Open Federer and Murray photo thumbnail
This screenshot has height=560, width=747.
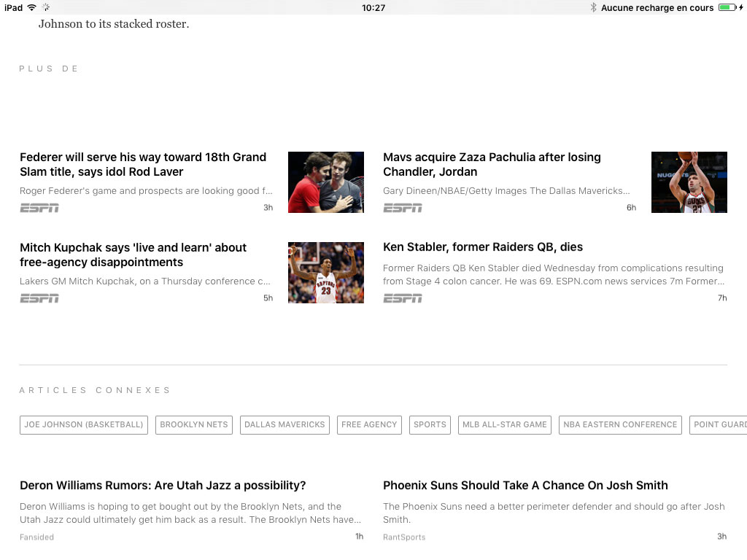tap(326, 182)
